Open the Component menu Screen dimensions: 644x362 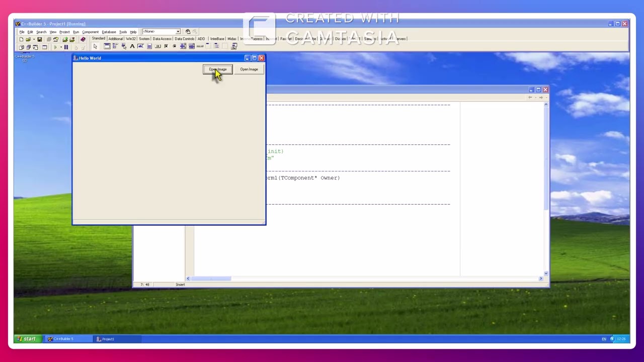tap(90, 32)
